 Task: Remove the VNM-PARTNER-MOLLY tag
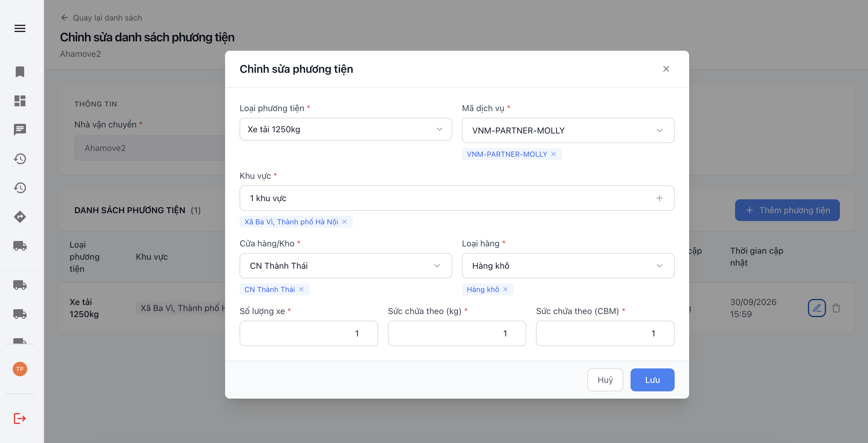click(x=553, y=154)
